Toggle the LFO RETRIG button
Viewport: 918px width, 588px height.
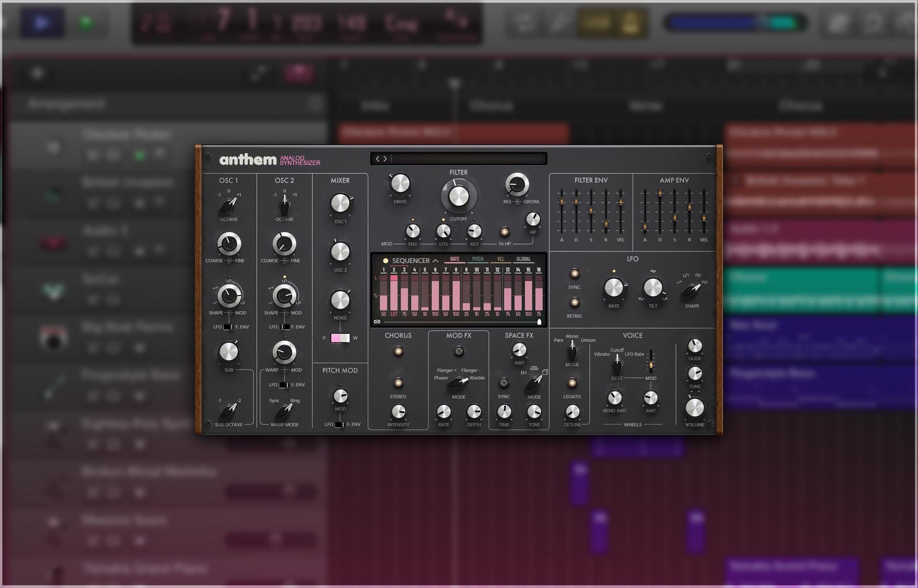click(x=574, y=302)
